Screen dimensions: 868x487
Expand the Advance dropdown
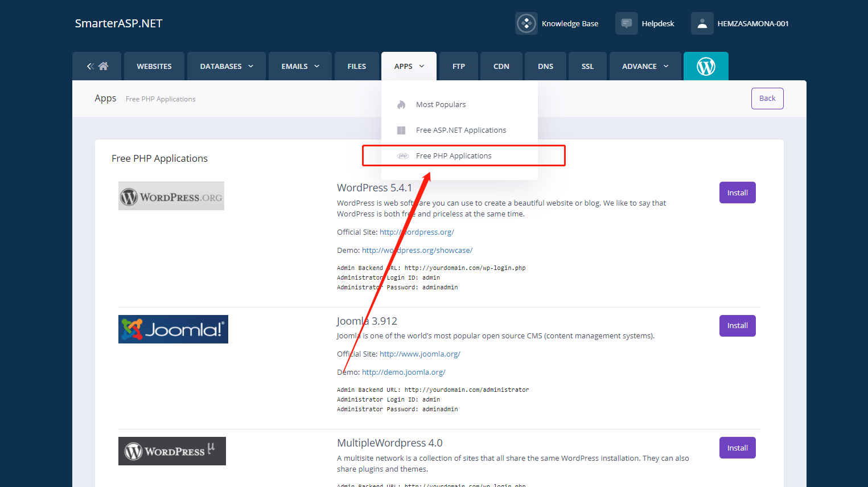645,66
